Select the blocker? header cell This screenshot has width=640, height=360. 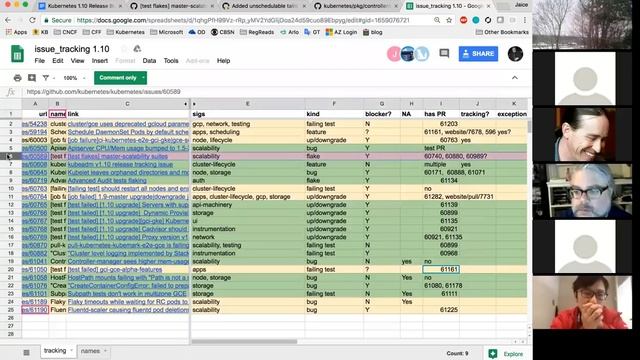[382, 114]
